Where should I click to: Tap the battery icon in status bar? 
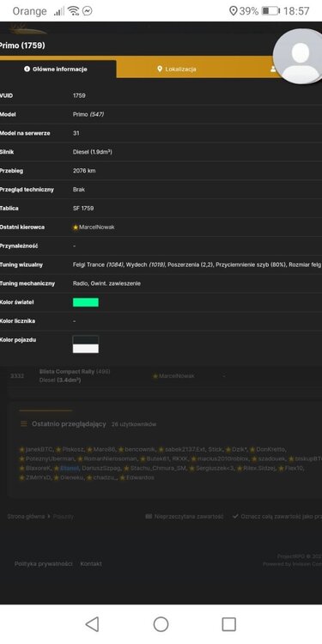click(270, 10)
